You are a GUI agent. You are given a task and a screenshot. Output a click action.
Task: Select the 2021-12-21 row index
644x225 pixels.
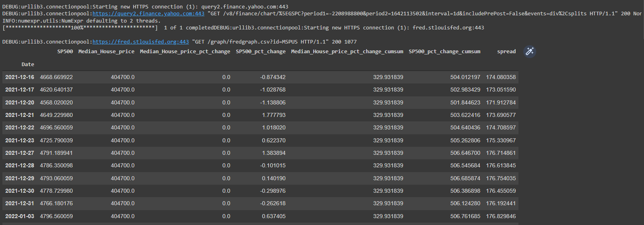coord(20,115)
